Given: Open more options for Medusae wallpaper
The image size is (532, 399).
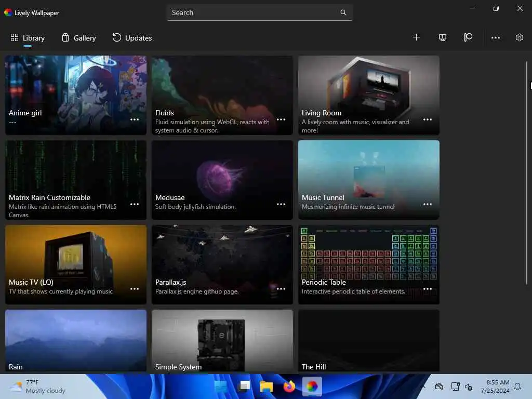Looking at the screenshot, I should pyautogui.click(x=281, y=204).
